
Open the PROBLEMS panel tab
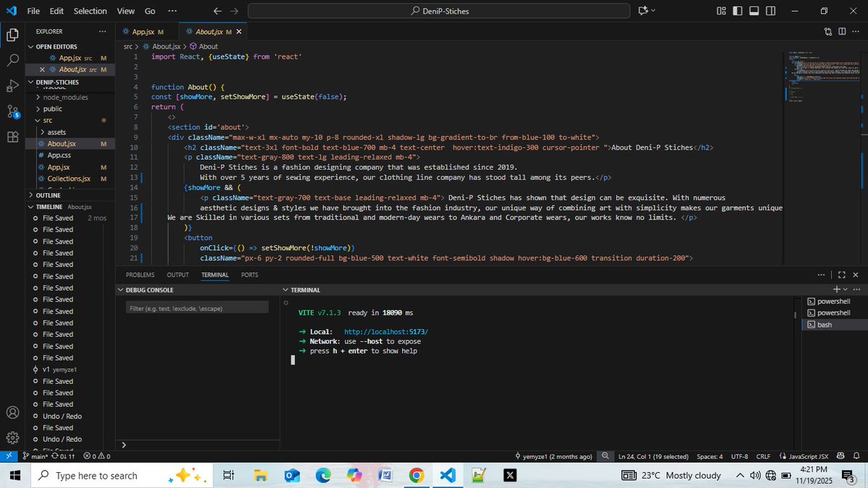coord(140,274)
